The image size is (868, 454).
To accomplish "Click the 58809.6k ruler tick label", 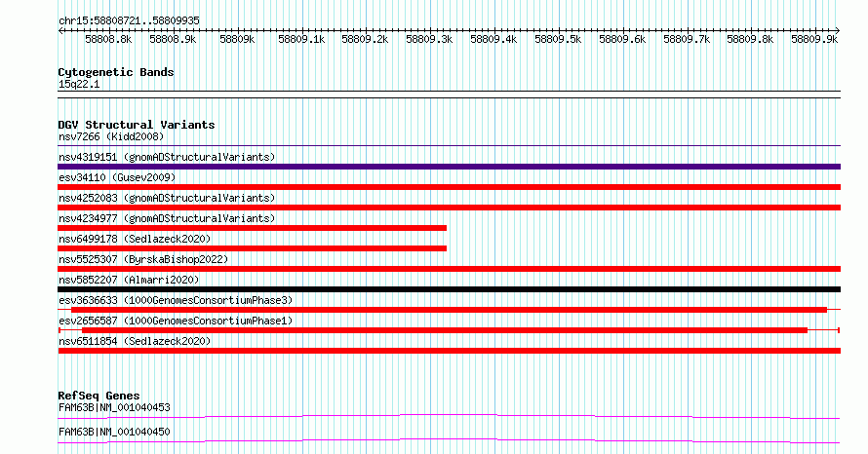I will pos(622,39).
